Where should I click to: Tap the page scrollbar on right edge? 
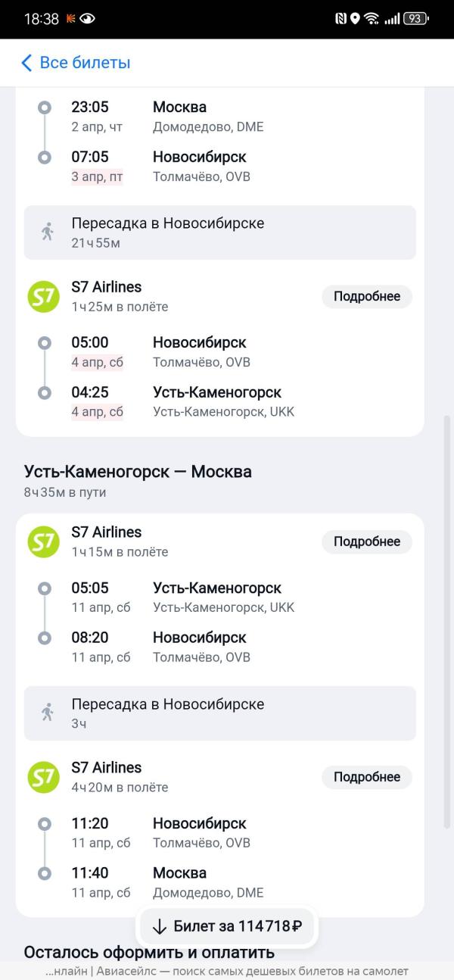point(446,606)
